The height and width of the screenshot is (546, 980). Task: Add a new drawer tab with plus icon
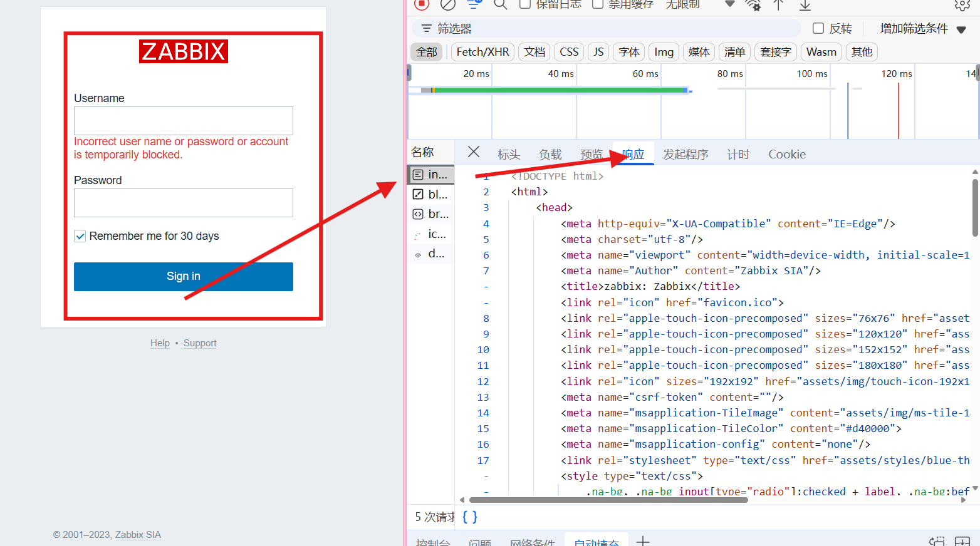click(x=643, y=541)
